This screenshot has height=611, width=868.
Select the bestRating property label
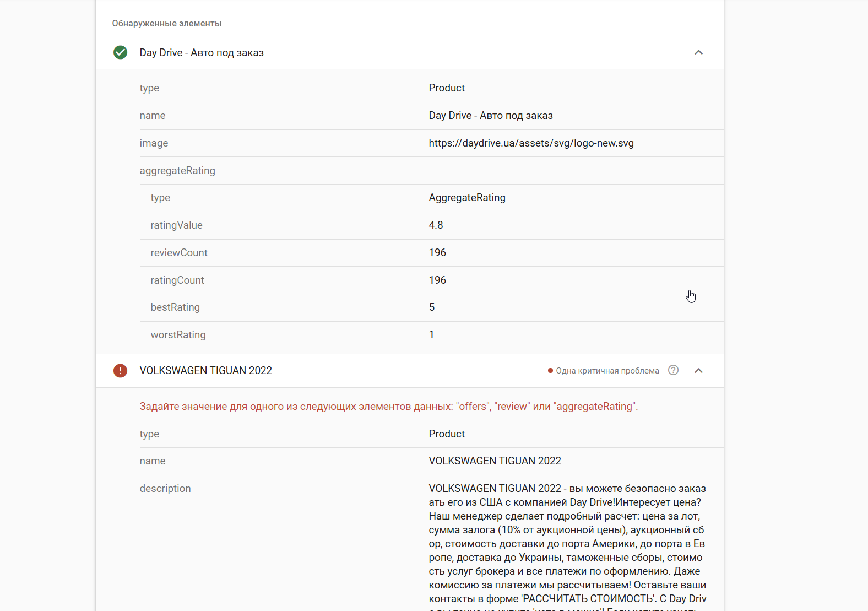pyautogui.click(x=175, y=307)
